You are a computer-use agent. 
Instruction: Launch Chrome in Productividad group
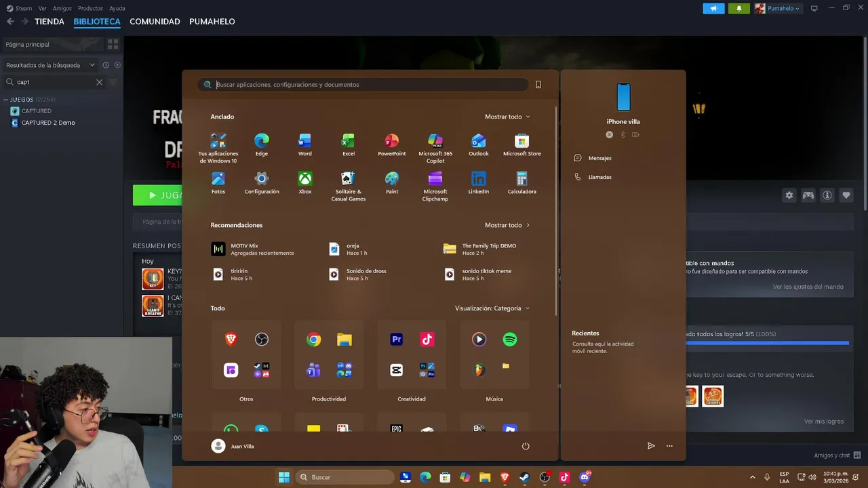(313, 340)
